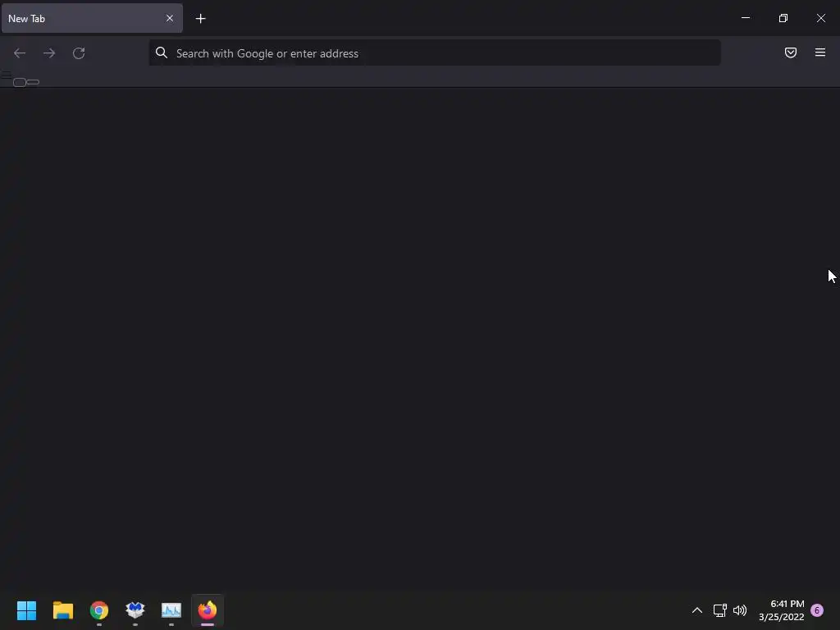Focus the Search with Google address field
The image size is (840, 630).
[435, 53]
